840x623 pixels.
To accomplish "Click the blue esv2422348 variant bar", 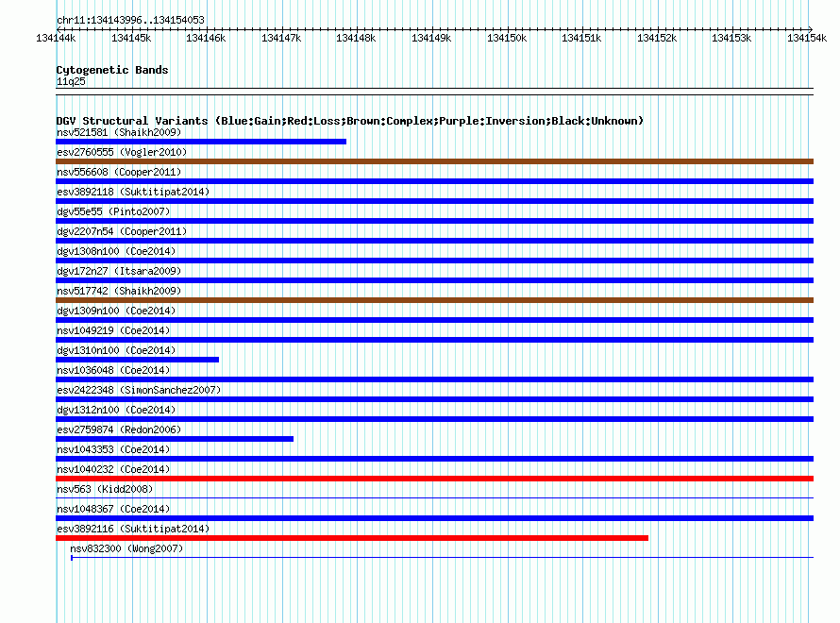I will point(434,399).
